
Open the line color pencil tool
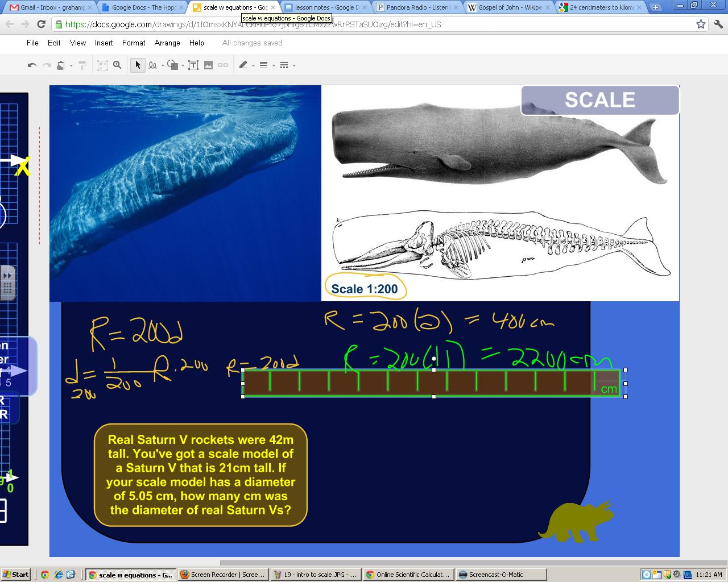pyautogui.click(x=243, y=65)
